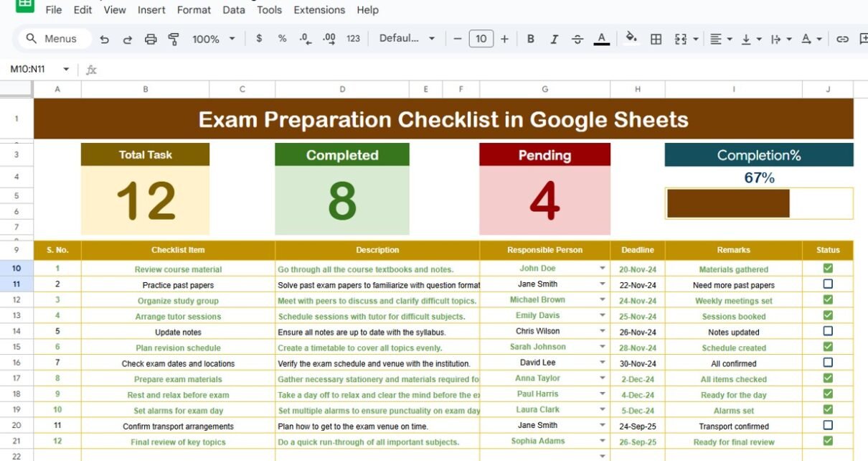868x461 pixels.
Task: Open the font family Default dropdown
Action: [x=407, y=39]
